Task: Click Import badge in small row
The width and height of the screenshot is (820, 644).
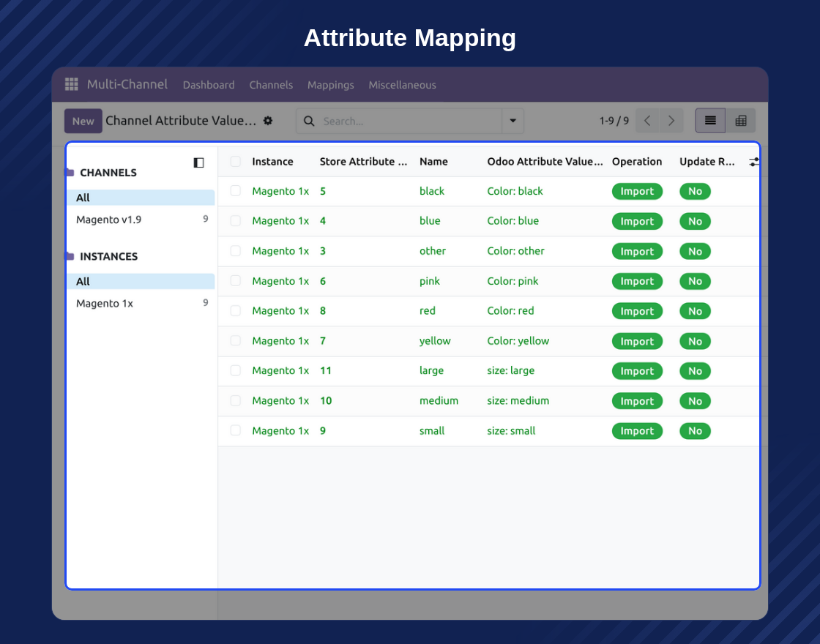Action: 637,431
